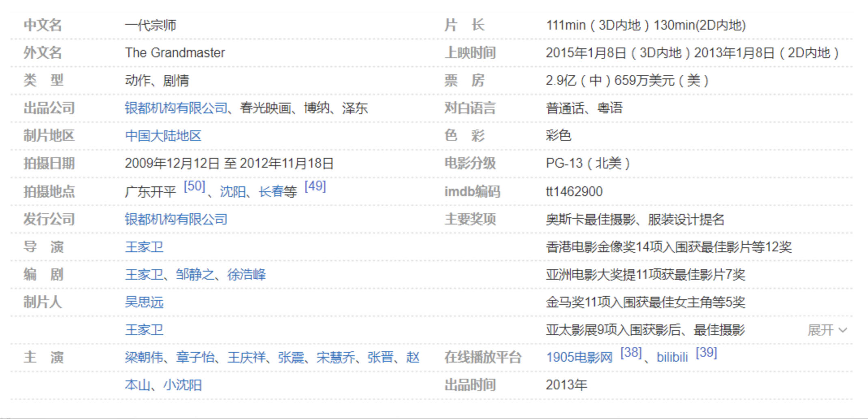
Task: Click the 主要奖项 label
Action: click(x=470, y=219)
